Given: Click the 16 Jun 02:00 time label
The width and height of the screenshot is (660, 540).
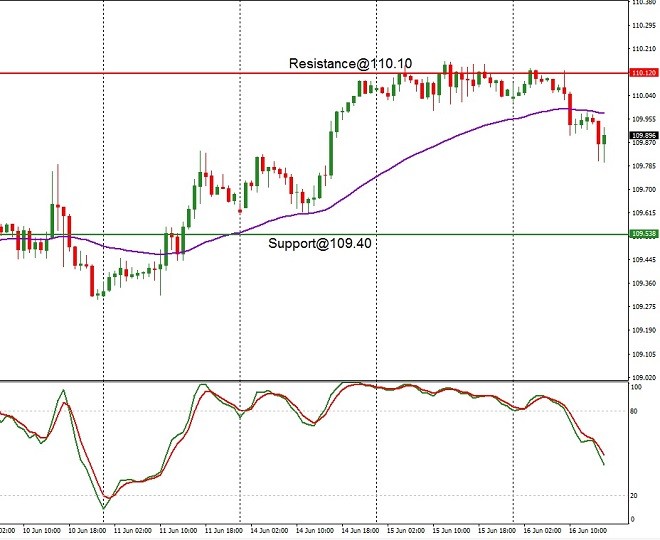Looking at the screenshot, I should click(543, 530).
